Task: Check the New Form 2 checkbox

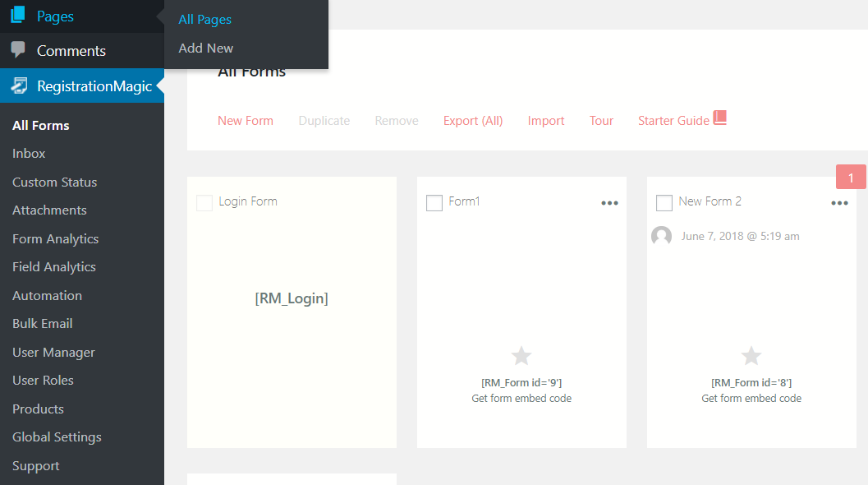Action: 664,202
